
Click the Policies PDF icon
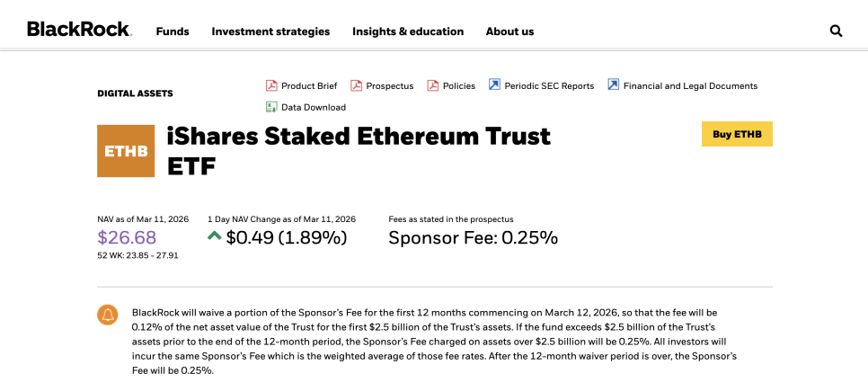[433, 85]
